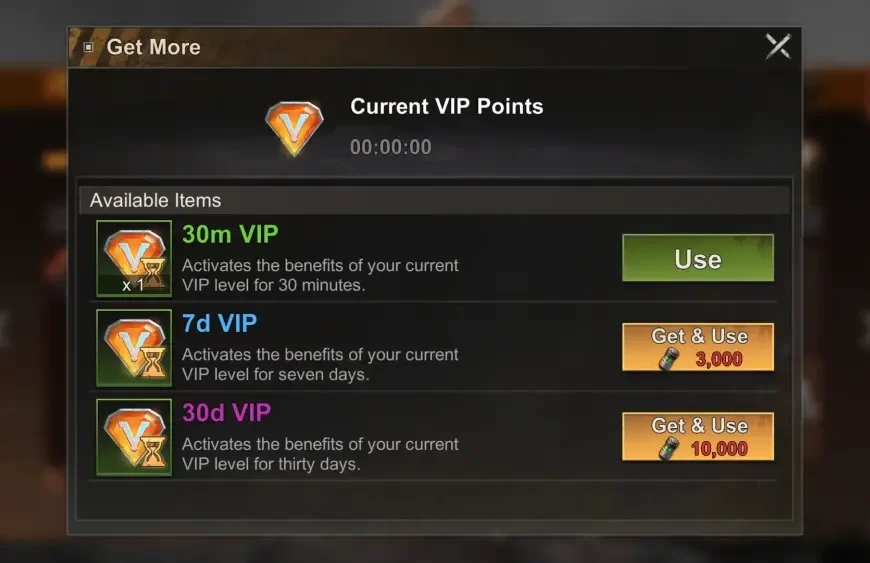The image size is (870, 563).
Task: Click the Available Items section header
Action: tap(434, 200)
